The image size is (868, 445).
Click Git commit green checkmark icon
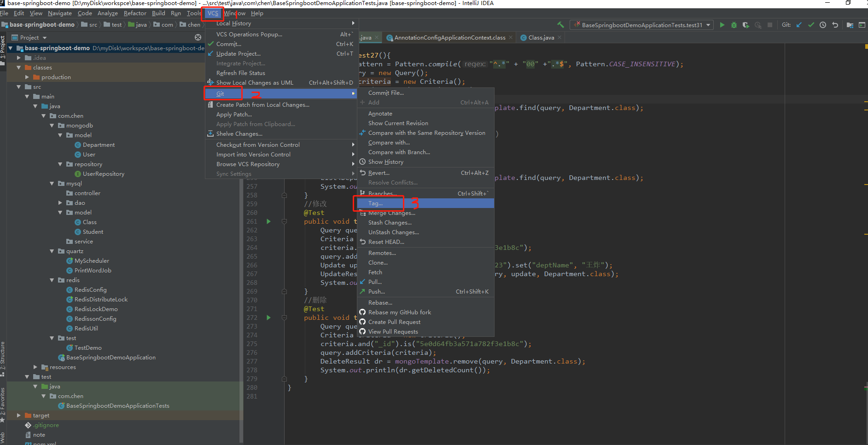pyautogui.click(x=811, y=25)
